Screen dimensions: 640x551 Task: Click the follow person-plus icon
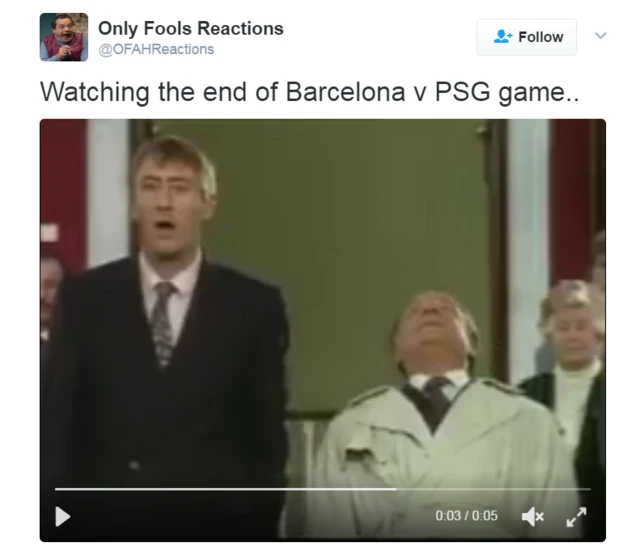(502, 36)
